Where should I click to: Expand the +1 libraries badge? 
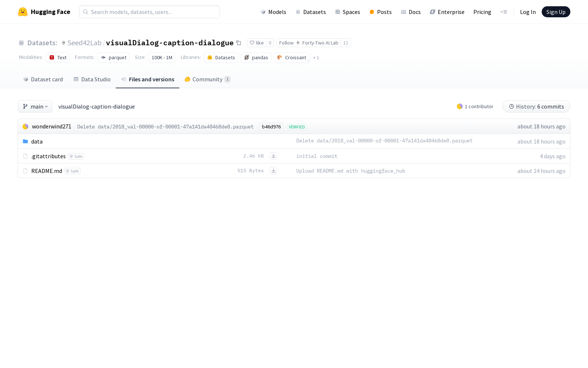click(316, 57)
